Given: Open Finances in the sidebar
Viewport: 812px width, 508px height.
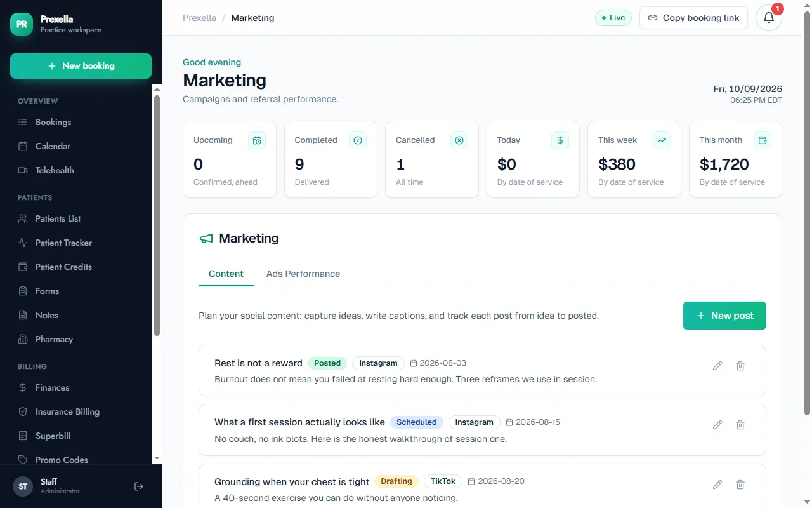Looking at the screenshot, I should pos(81,387).
